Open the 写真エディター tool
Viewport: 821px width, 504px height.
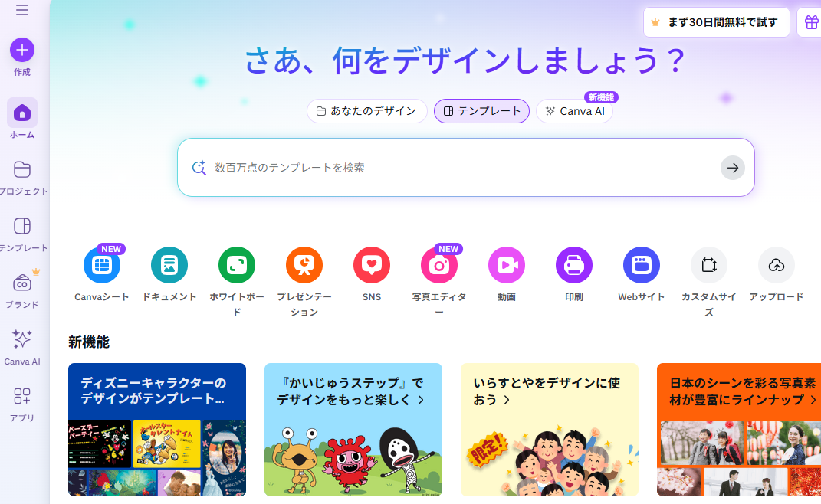[439, 265]
